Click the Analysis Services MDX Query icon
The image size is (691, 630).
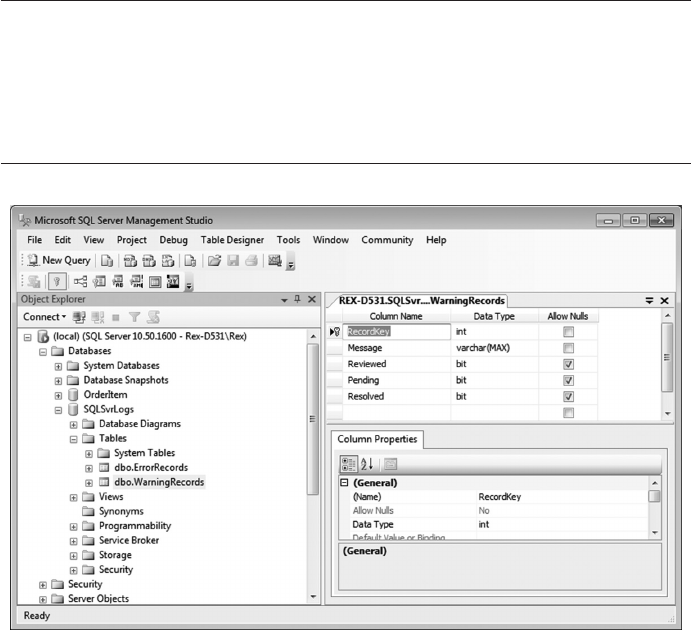coord(130,261)
